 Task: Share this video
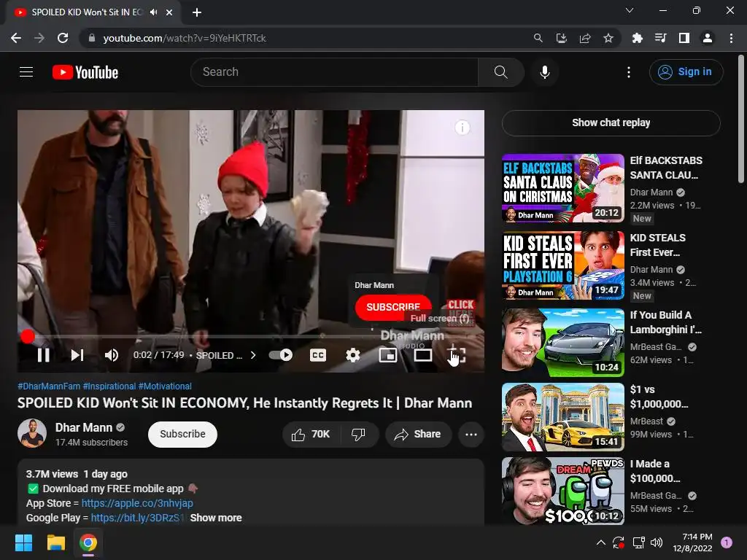[418, 435]
